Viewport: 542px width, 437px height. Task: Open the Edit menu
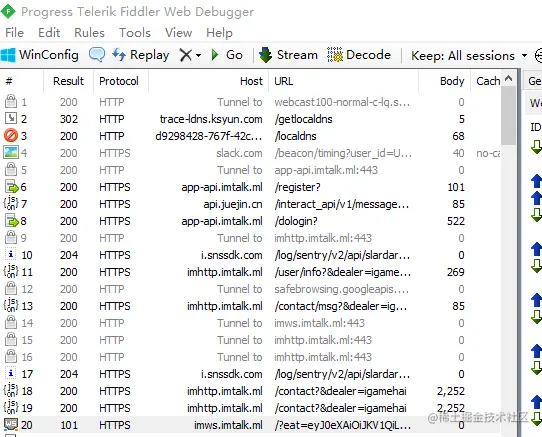(x=49, y=33)
